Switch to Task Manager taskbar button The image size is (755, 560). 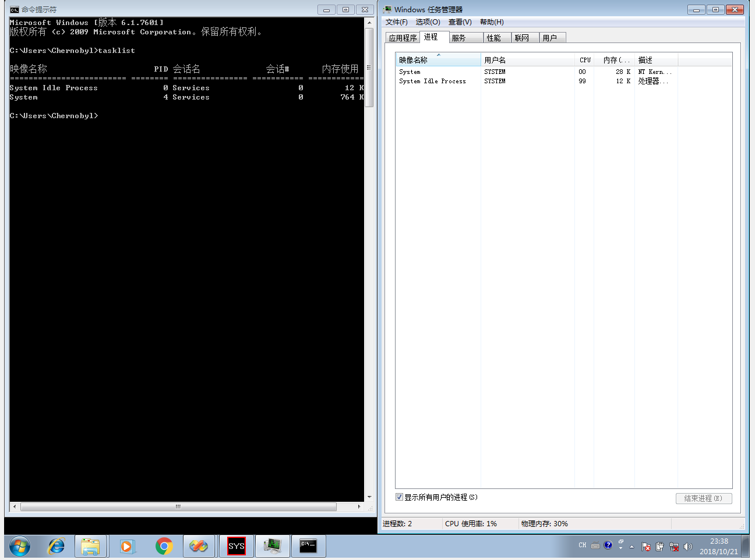click(273, 546)
